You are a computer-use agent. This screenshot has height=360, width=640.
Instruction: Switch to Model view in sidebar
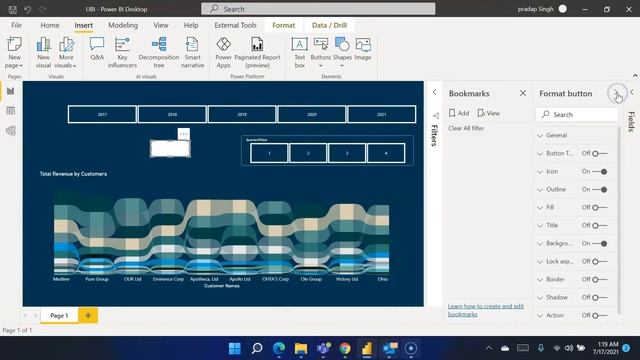11,131
